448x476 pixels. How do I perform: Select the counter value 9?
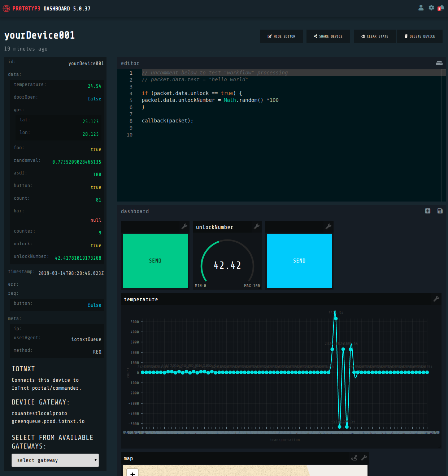click(100, 233)
